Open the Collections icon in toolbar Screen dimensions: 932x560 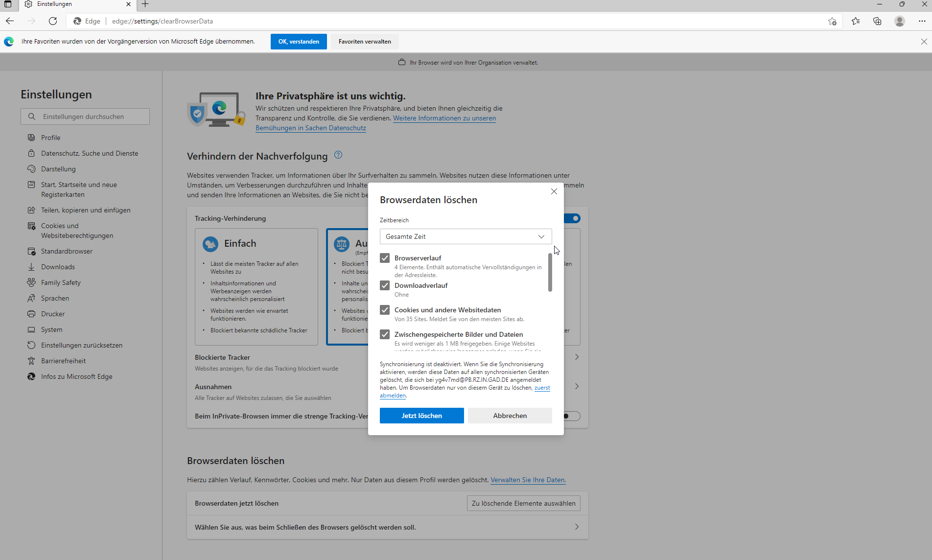[x=877, y=21]
